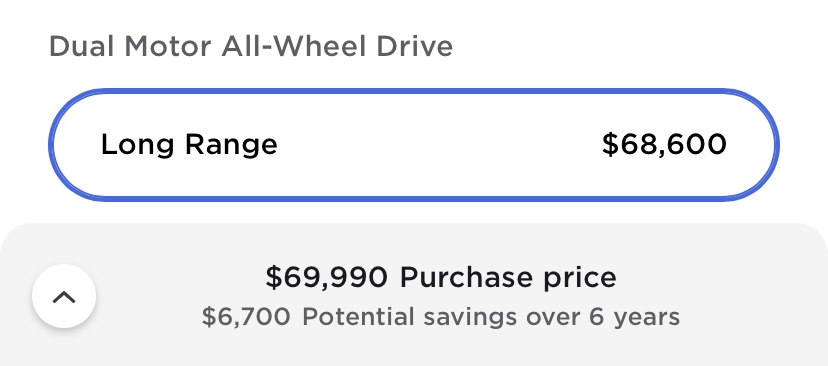Click the word Range in the trim selector
This screenshot has width=828, height=366.
[x=231, y=145]
